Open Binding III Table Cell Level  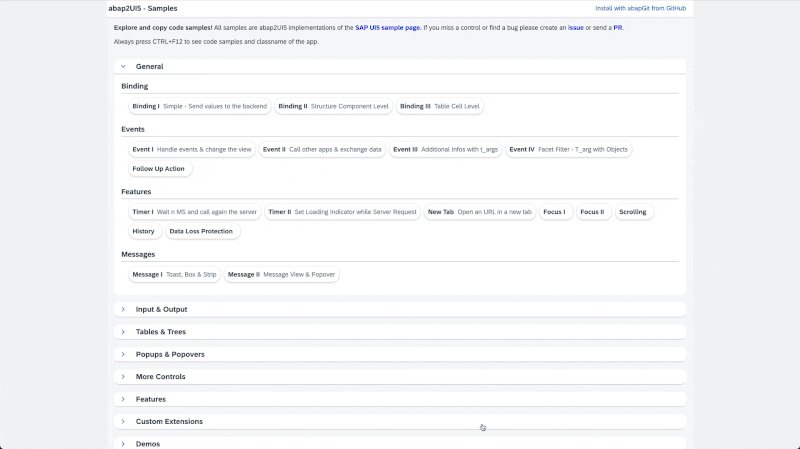[x=439, y=106]
